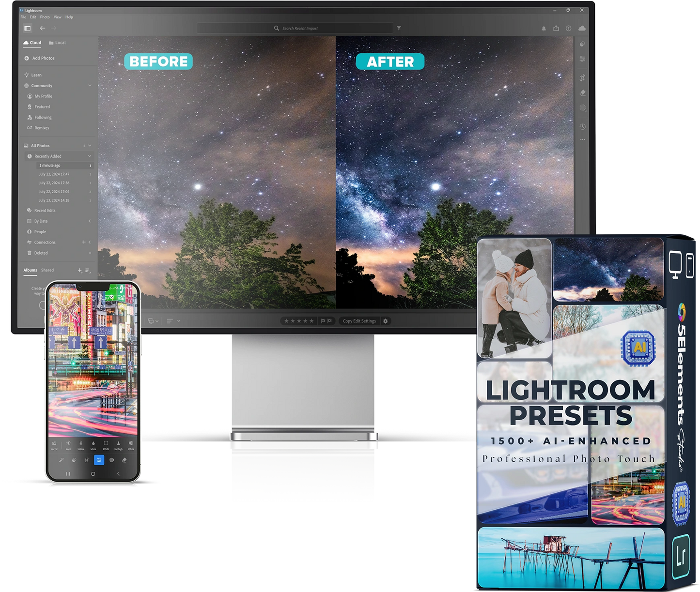Set the star rating in bottom bar
700x592 pixels.
pos(299,321)
